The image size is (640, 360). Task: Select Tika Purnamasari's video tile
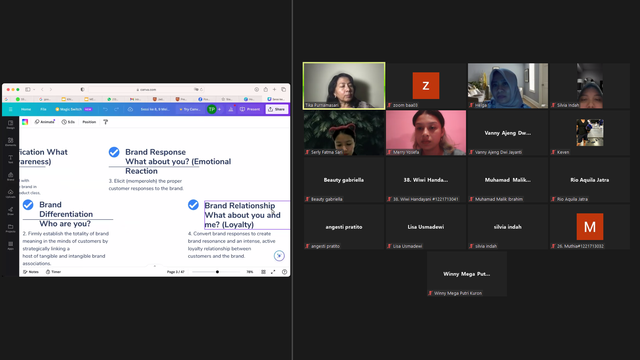click(x=344, y=86)
